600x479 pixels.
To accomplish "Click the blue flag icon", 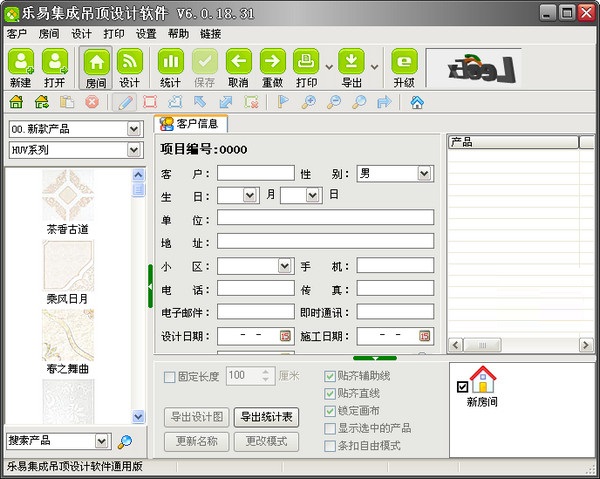I will coord(283,102).
